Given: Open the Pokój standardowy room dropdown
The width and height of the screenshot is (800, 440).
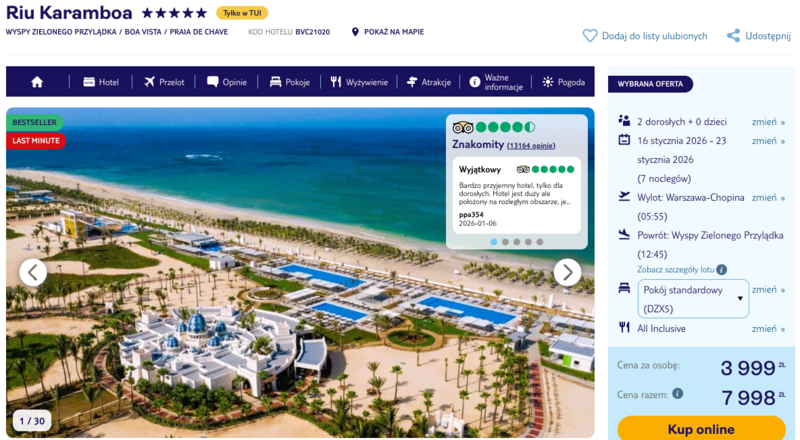Looking at the screenshot, I should point(693,299).
